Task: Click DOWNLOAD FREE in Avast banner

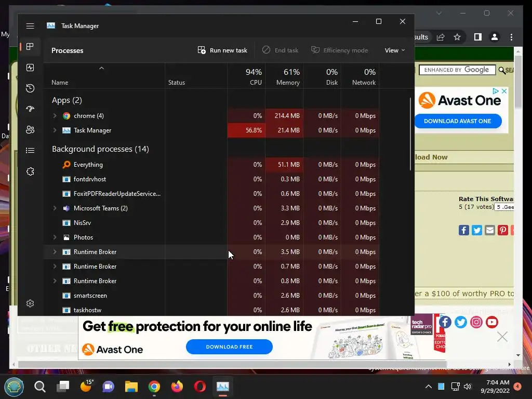Action: click(x=229, y=347)
